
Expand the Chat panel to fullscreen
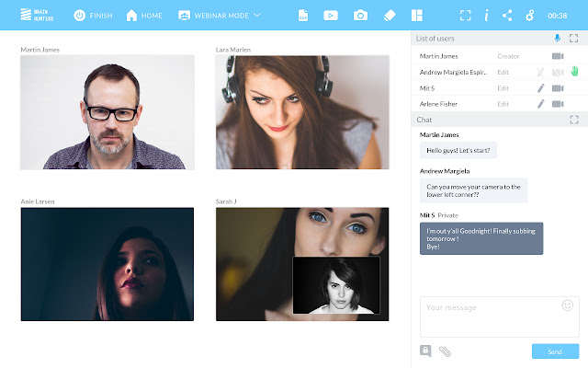[574, 120]
